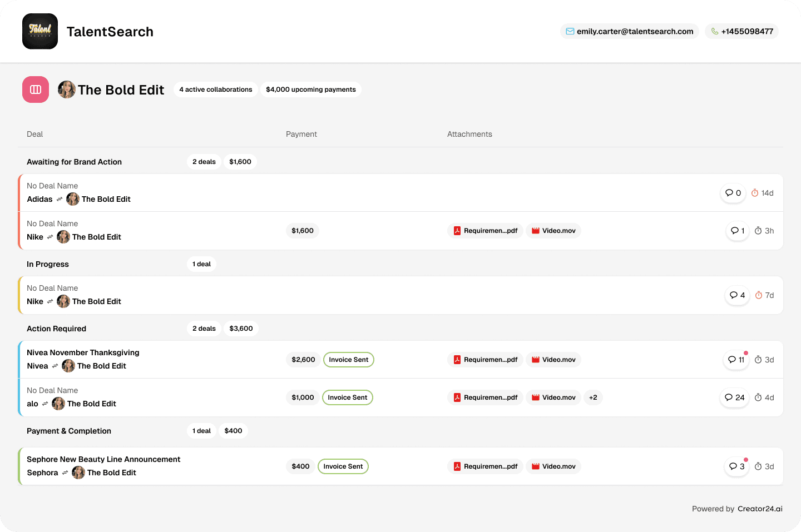801x532 pixels.
Task: Open the emily.carter@talentsearch.com email chip
Action: tap(630, 31)
